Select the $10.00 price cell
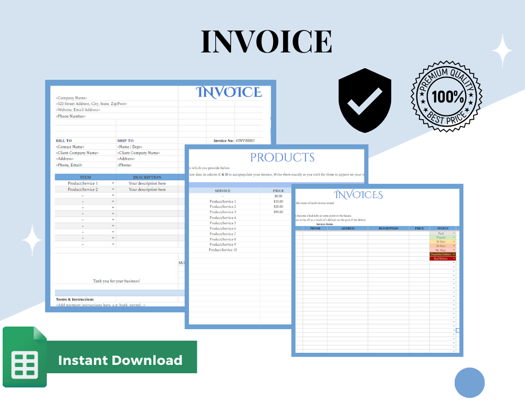 [x=278, y=202]
